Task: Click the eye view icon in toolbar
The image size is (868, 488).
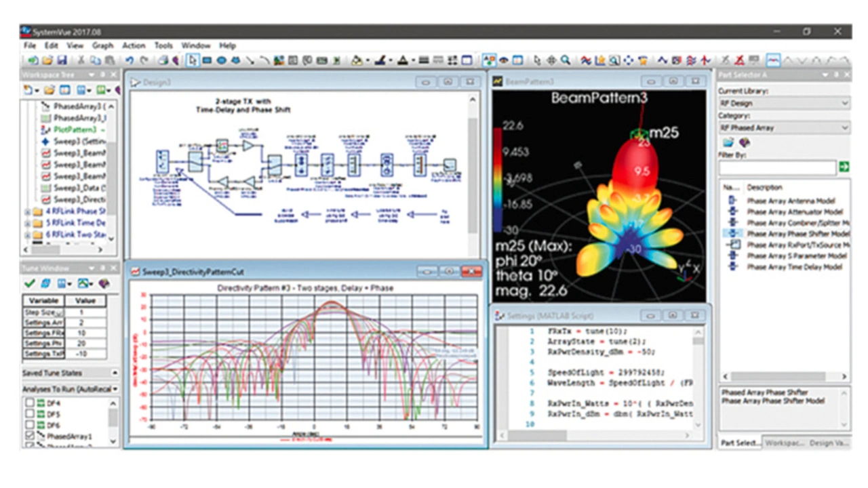Action: coord(505,60)
